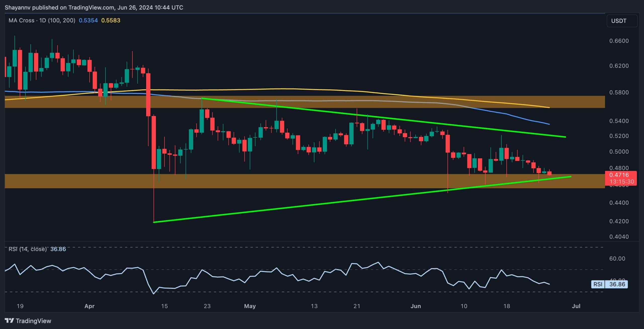Click the yellow 200 MA value 0.5583
The image size is (644, 329).
click(110, 20)
